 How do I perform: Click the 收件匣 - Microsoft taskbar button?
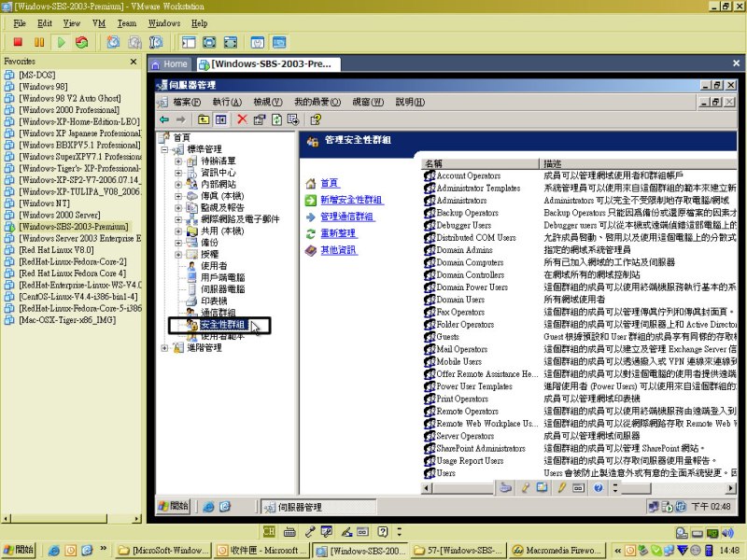click(261, 551)
